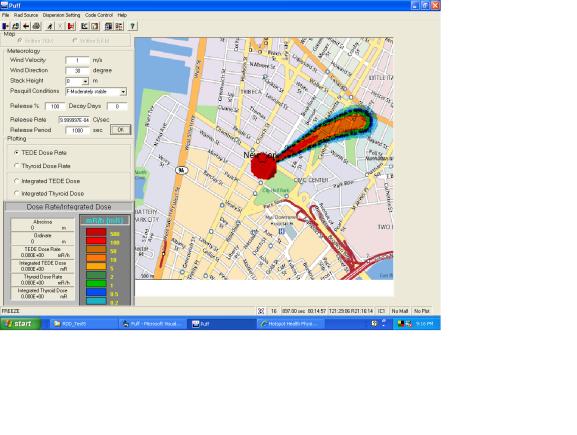Open the Rad Source menu

[x=26, y=15]
